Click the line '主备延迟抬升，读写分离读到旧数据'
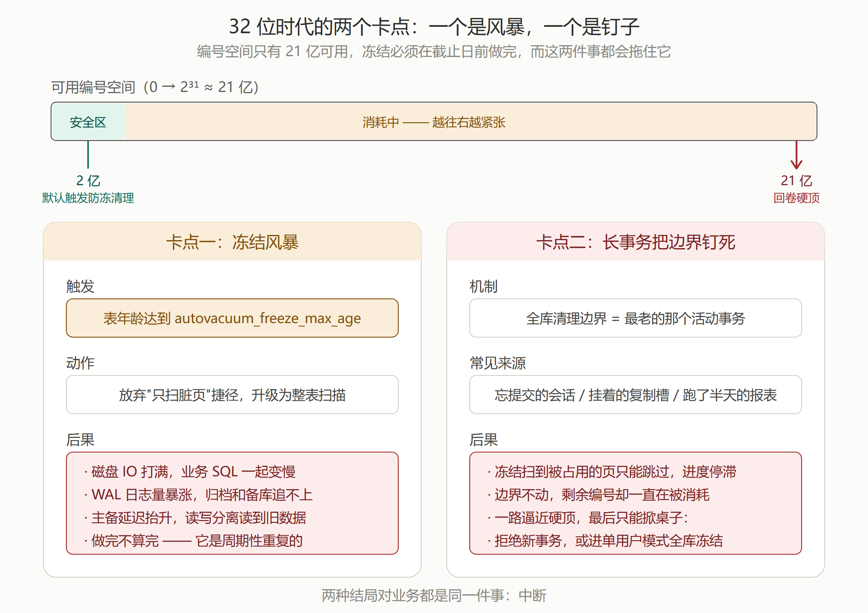The height and width of the screenshot is (613, 868). coord(195,518)
